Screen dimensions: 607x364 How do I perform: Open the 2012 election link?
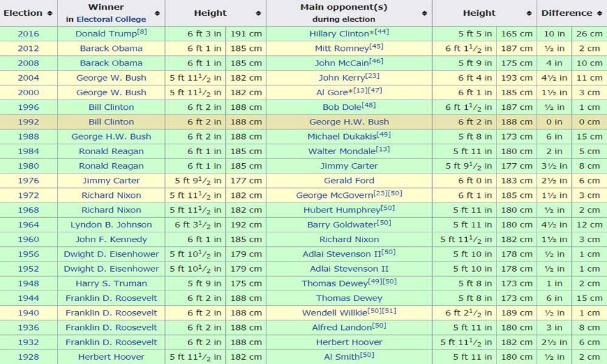pyautogui.click(x=29, y=49)
